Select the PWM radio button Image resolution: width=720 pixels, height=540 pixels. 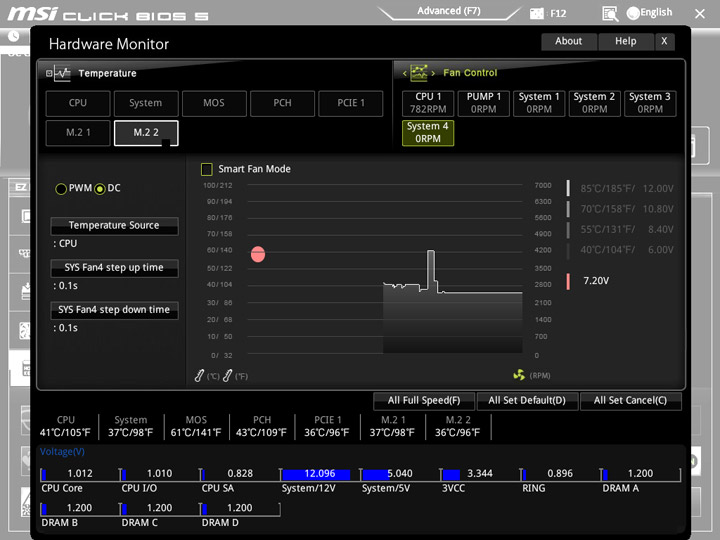(61, 189)
